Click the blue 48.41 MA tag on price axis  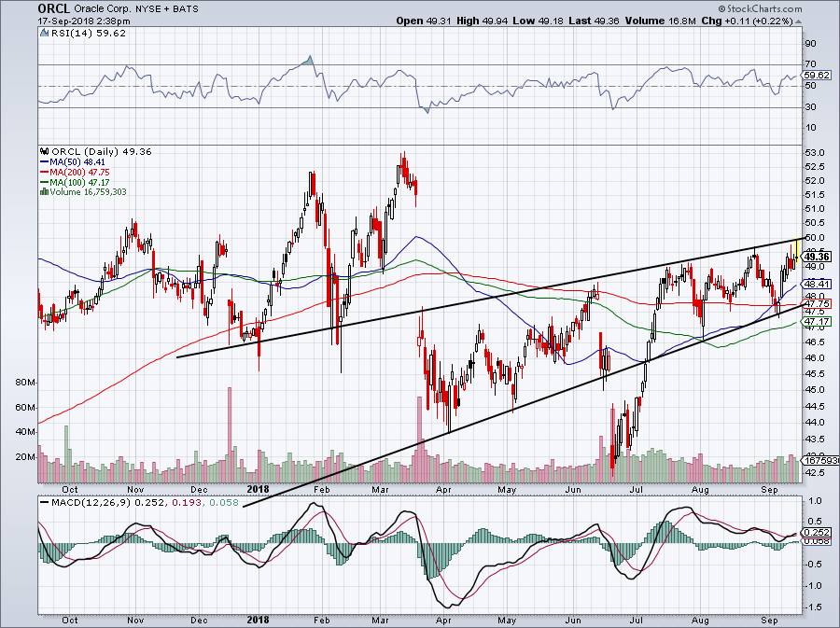tap(818, 285)
